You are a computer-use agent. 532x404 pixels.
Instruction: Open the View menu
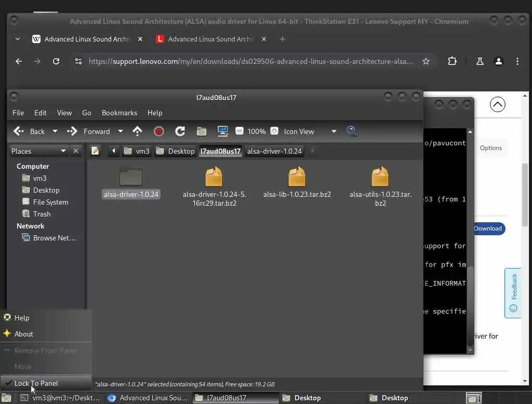[x=64, y=113]
